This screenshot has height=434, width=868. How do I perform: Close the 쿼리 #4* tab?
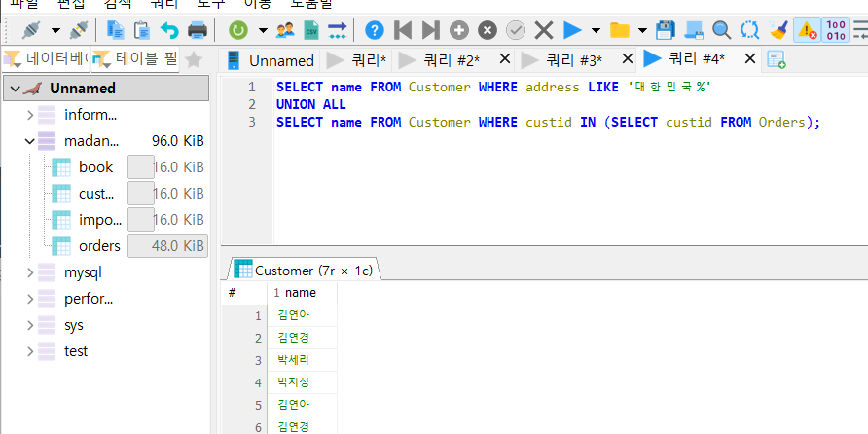pos(749,58)
